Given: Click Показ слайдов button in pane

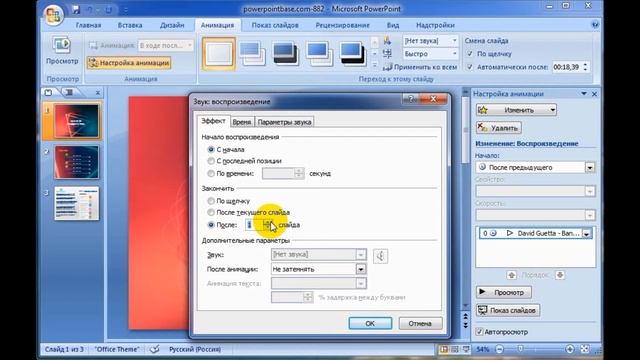Looking at the screenshot, I should [x=508, y=310].
